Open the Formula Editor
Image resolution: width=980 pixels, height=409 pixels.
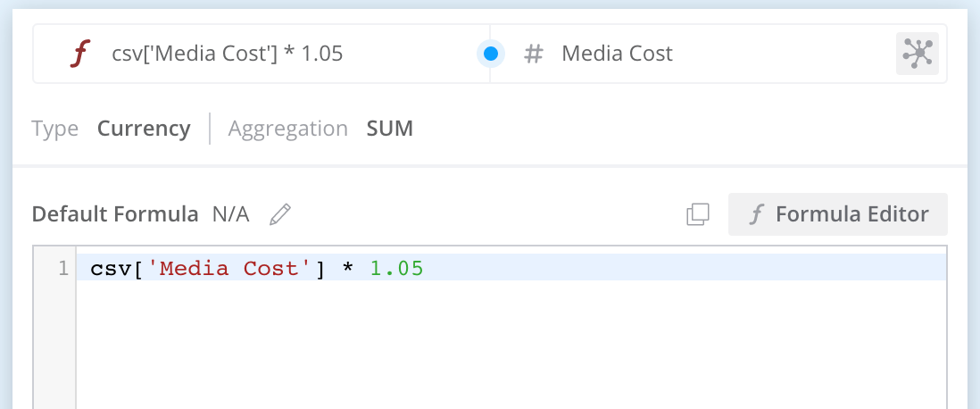tap(838, 214)
